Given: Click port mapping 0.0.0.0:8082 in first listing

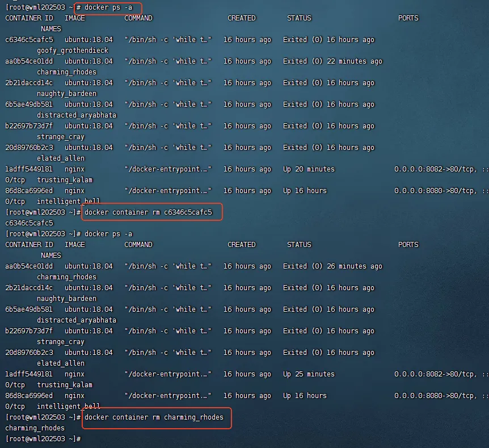Looking at the screenshot, I should tap(435, 169).
